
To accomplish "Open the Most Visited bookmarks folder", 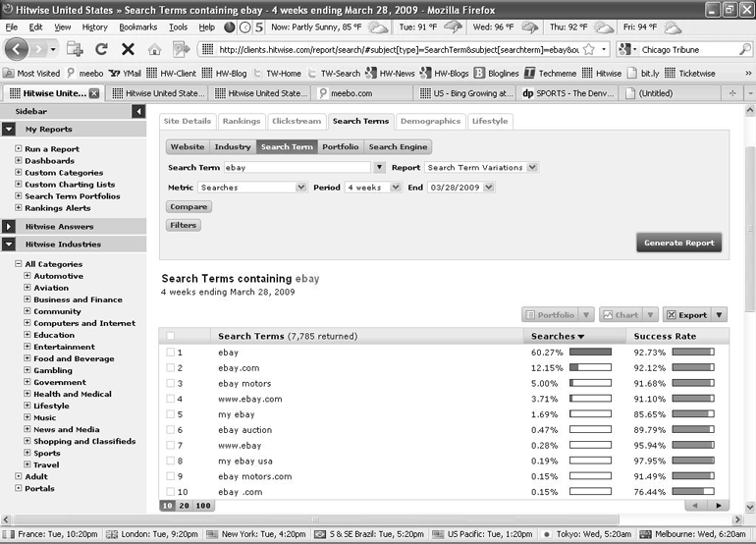I will coord(31,74).
